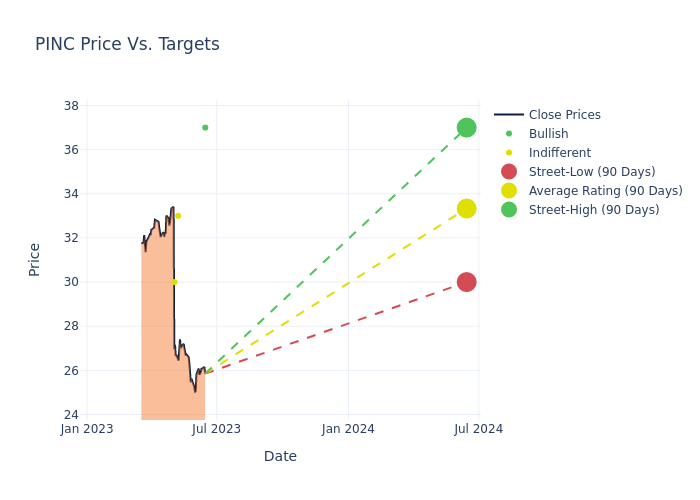This screenshot has height=500, width=700.
Task: Click the small green Bullish dot at 37
Action: coord(205,128)
